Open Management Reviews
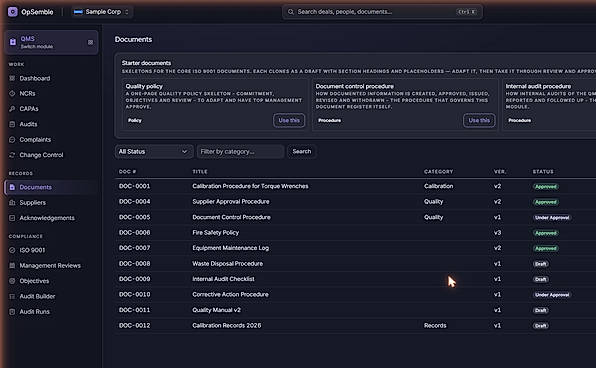The height and width of the screenshot is (368, 596). click(x=50, y=265)
